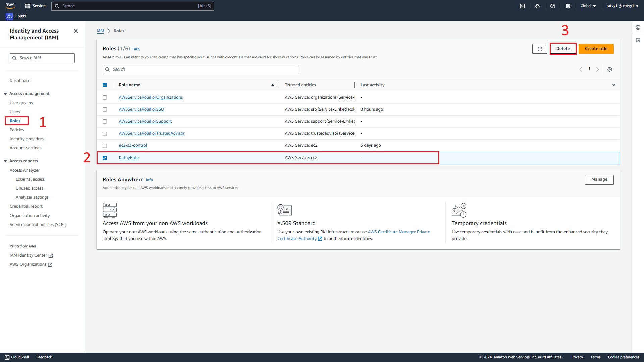Uncheck the KathyRole checkbox
The image size is (644, 362).
coord(105,158)
